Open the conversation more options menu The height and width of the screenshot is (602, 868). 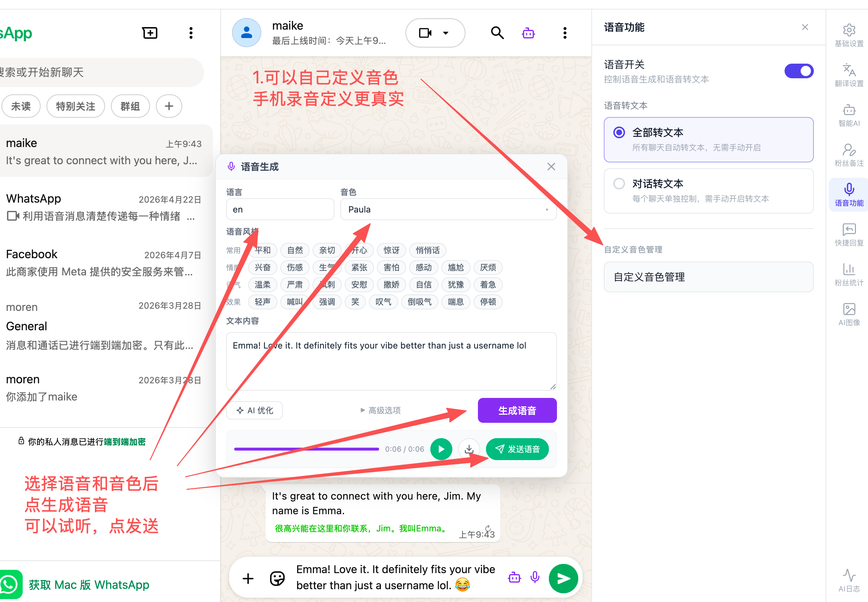(x=565, y=33)
